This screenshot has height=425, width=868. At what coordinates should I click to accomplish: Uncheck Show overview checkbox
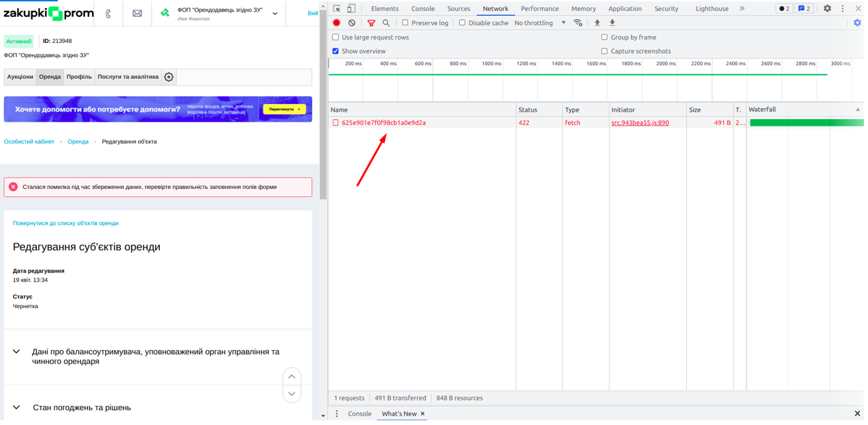[x=335, y=51]
